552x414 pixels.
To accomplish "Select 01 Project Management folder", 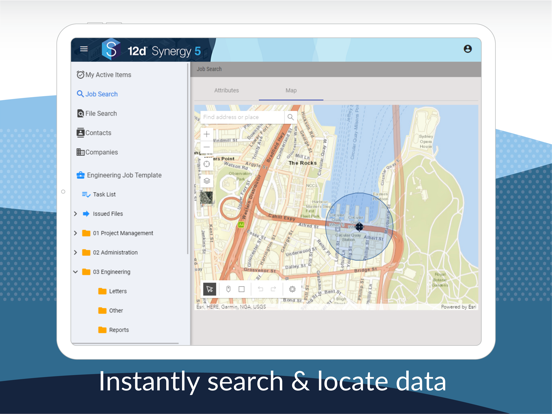I will 118,233.
